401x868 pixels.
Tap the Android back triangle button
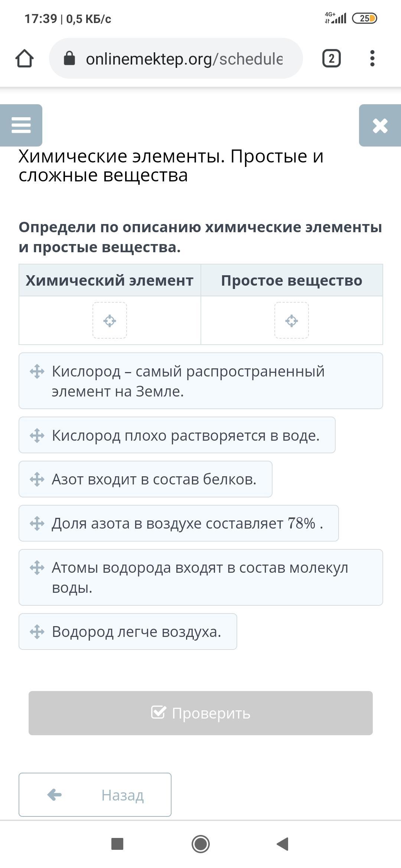click(283, 844)
